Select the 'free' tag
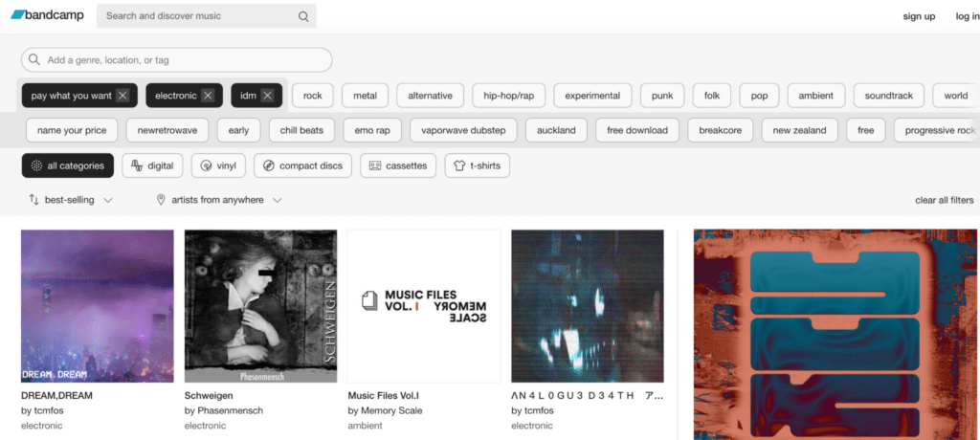The height and width of the screenshot is (440, 980). pyautogui.click(x=865, y=131)
